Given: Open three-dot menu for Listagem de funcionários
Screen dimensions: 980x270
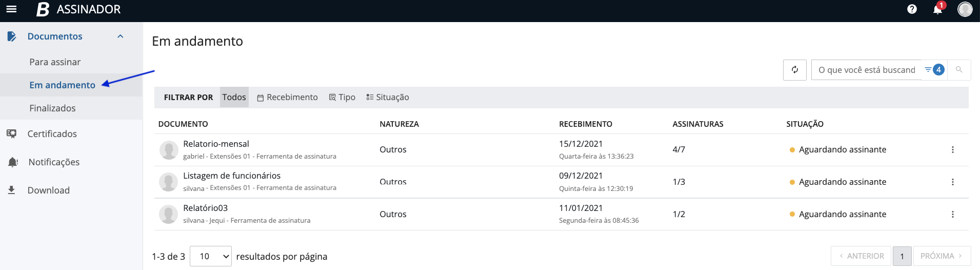Looking at the screenshot, I should coord(952,182).
